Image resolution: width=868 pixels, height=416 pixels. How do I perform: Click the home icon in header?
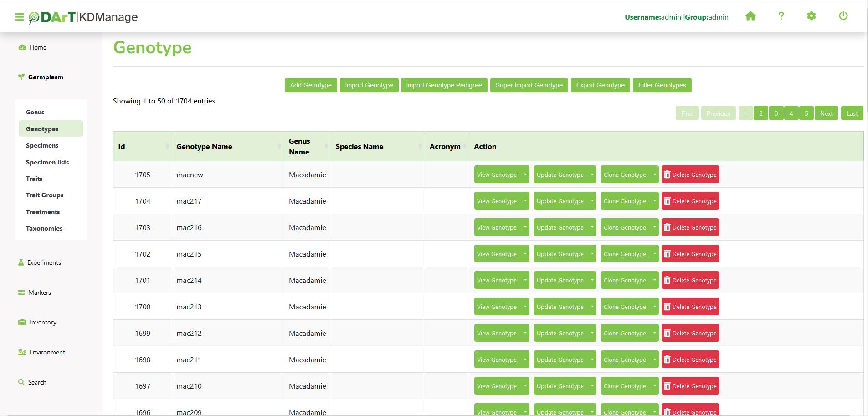(750, 16)
